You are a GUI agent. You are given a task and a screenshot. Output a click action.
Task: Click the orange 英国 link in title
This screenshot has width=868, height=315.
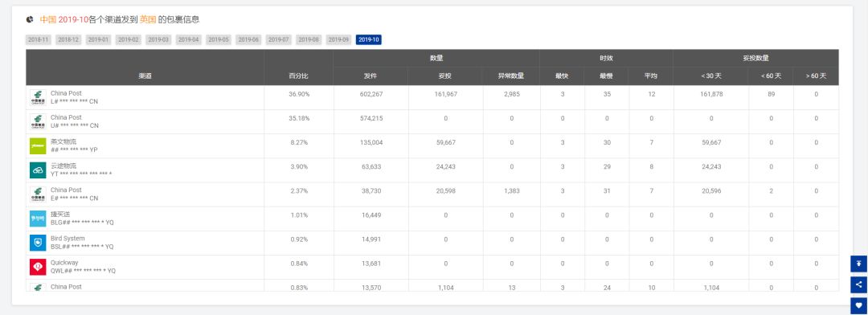(x=148, y=19)
